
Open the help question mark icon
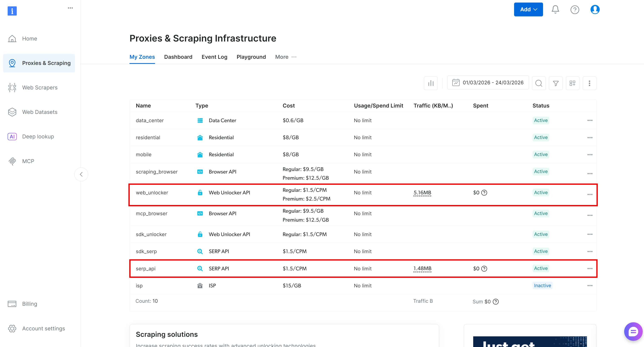[575, 10]
